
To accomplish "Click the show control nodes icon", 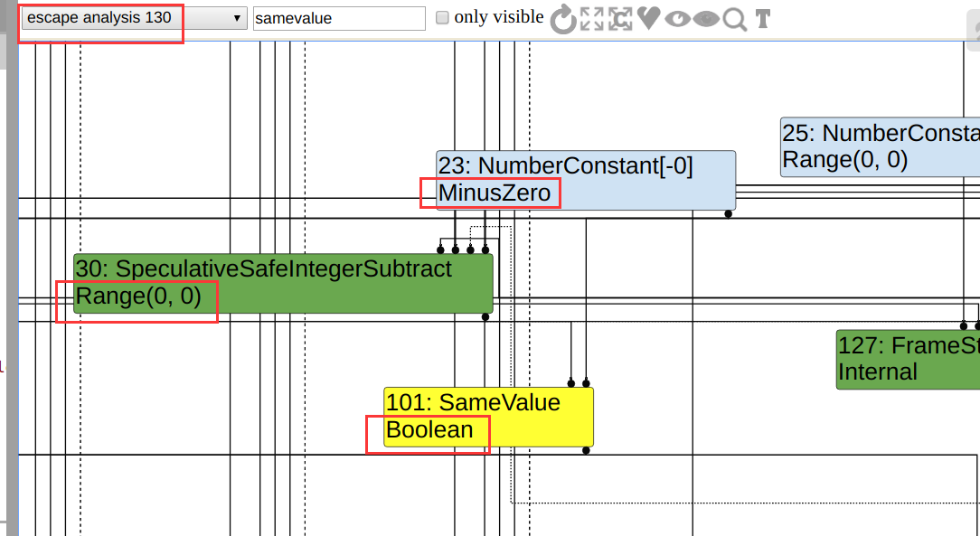I will (x=620, y=19).
